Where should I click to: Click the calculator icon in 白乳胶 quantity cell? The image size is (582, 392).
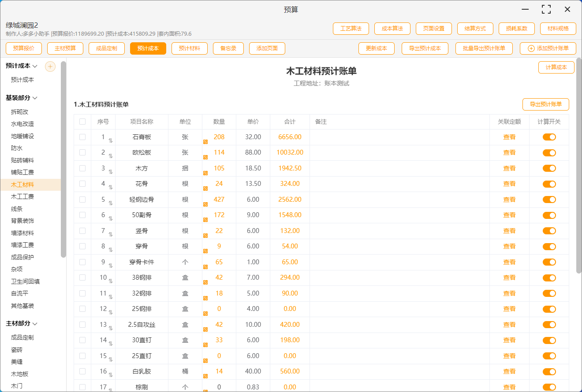click(205, 376)
